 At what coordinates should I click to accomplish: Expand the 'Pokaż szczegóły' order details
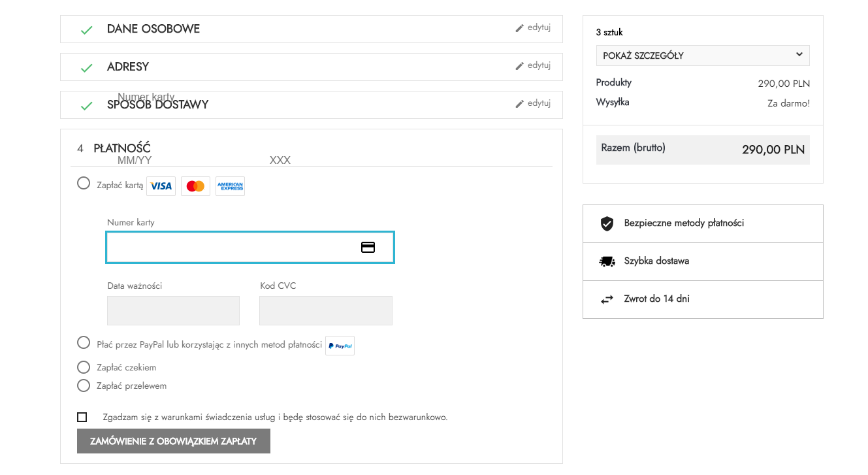pos(702,56)
